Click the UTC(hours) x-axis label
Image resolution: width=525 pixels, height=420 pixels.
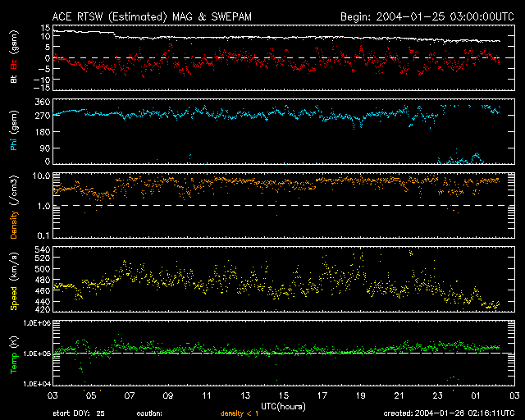pos(283,405)
